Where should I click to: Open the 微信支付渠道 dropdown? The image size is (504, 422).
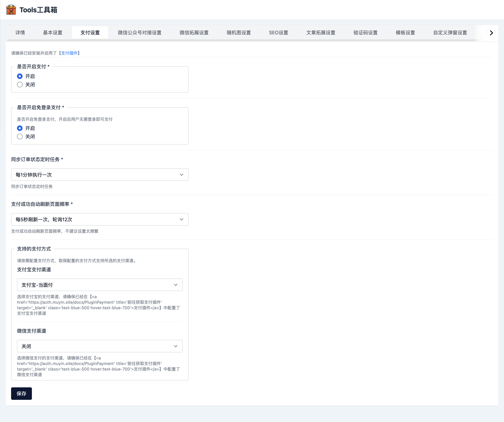pos(100,346)
